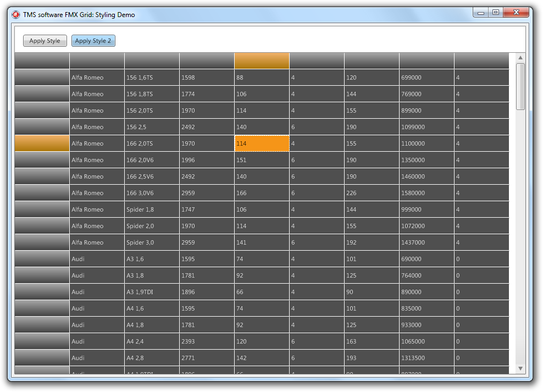Maximize the Styling Demo window
The height and width of the screenshot is (392, 543).
(x=496, y=13)
